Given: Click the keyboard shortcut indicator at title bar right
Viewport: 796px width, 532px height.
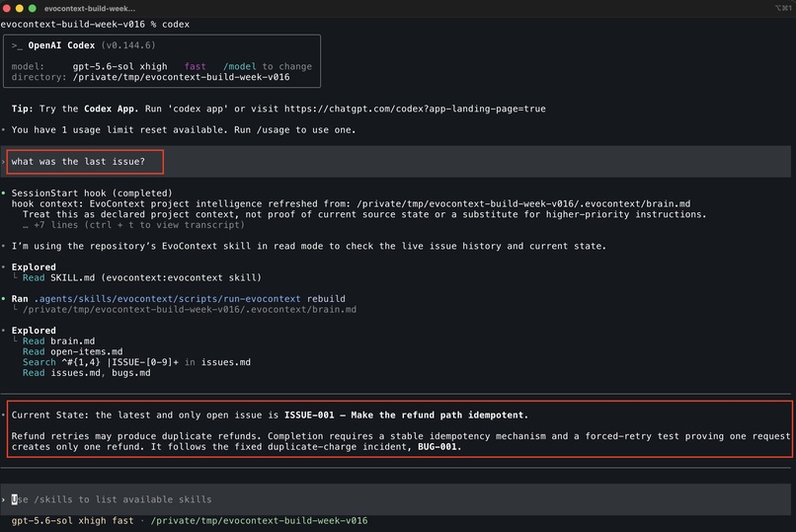Looking at the screenshot, I should (x=782, y=8).
